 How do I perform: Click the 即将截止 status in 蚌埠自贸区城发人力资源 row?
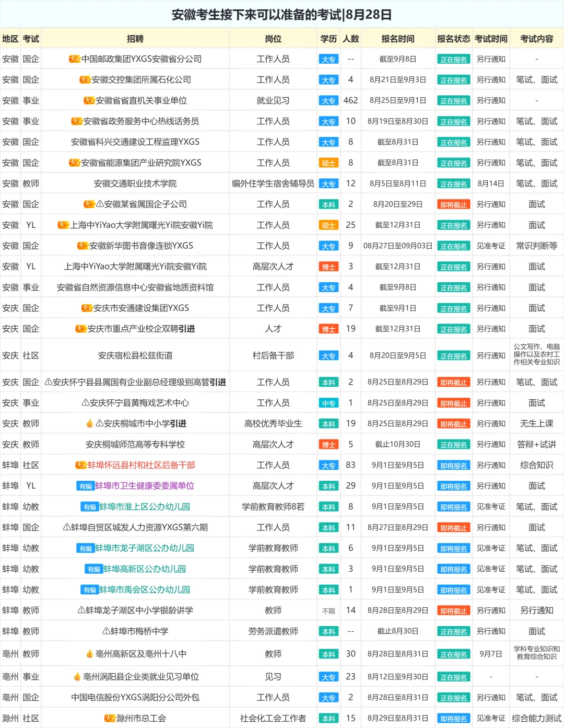click(453, 528)
